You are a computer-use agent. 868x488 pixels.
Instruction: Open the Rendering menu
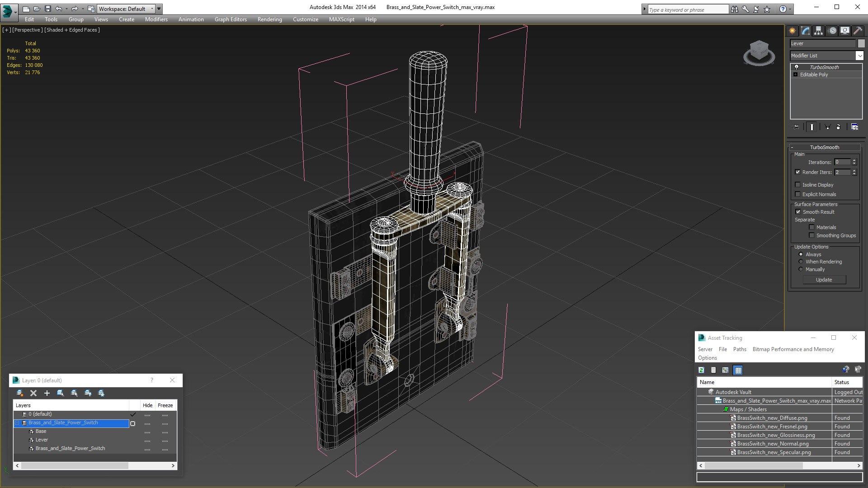click(x=269, y=19)
